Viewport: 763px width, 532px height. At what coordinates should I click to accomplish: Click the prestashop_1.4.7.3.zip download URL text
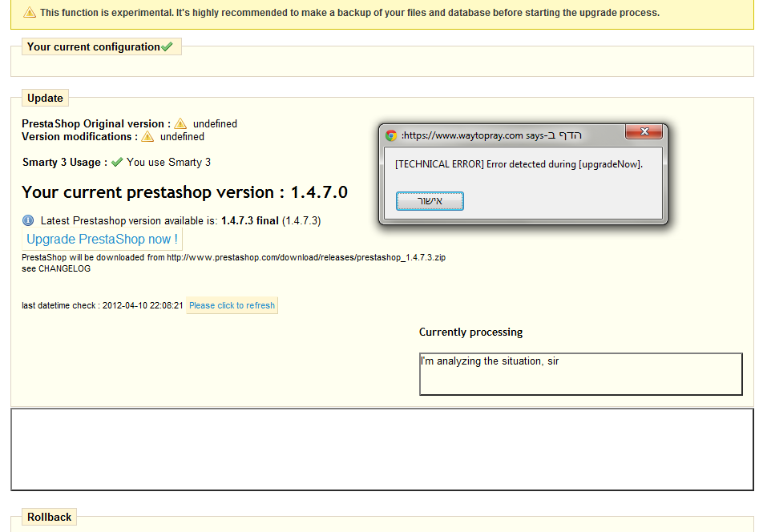click(x=306, y=257)
